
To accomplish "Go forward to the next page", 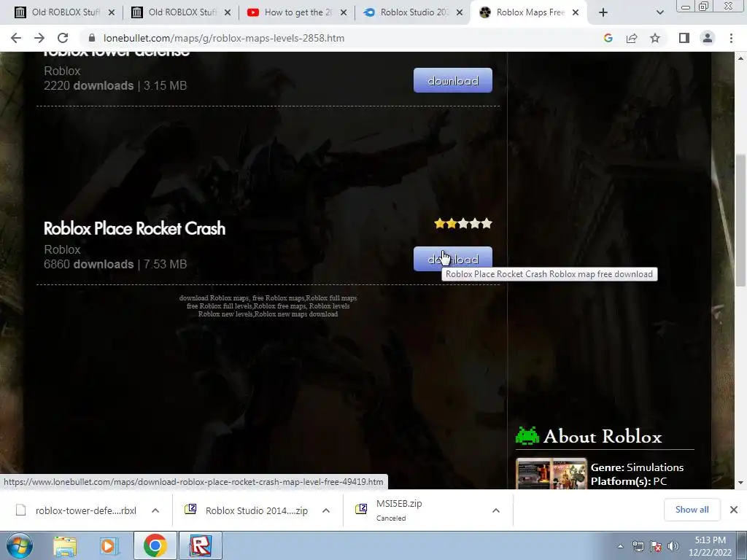I will tap(39, 38).
